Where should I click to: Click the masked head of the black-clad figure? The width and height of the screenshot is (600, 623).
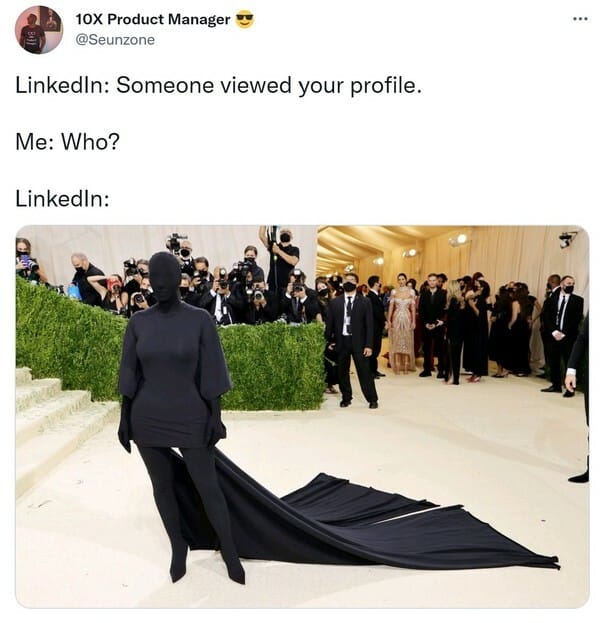pyautogui.click(x=165, y=277)
